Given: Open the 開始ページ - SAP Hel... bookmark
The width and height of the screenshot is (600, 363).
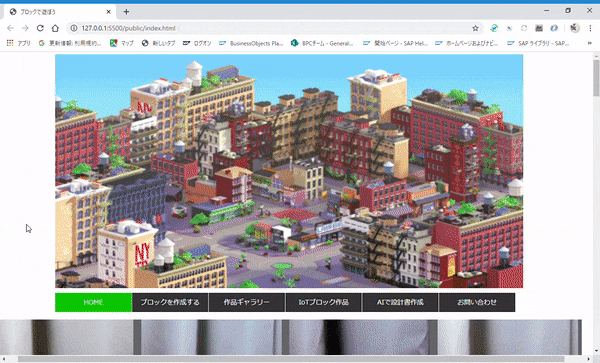Looking at the screenshot, I should click(395, 43).
